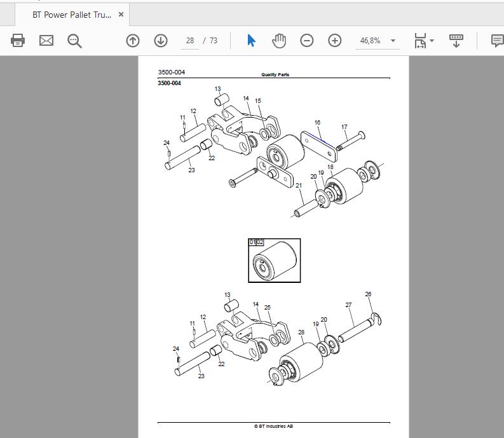Switch to the Hand pan tool
Viewport: 504px width, 438px height.
tap(279, 41)
